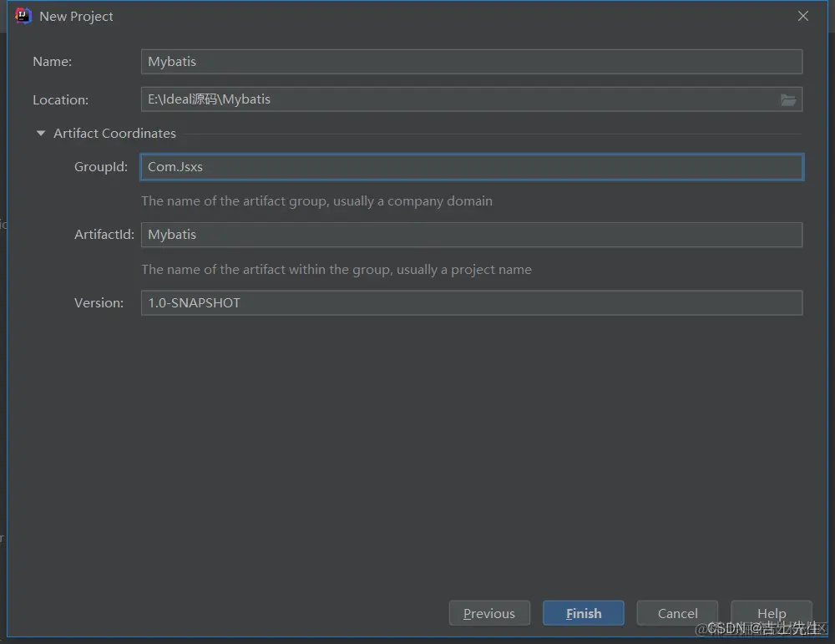The width and height of the screenshot is (835, 644).
Task: Click the ArtifactId field
Action: click(471, 235)
